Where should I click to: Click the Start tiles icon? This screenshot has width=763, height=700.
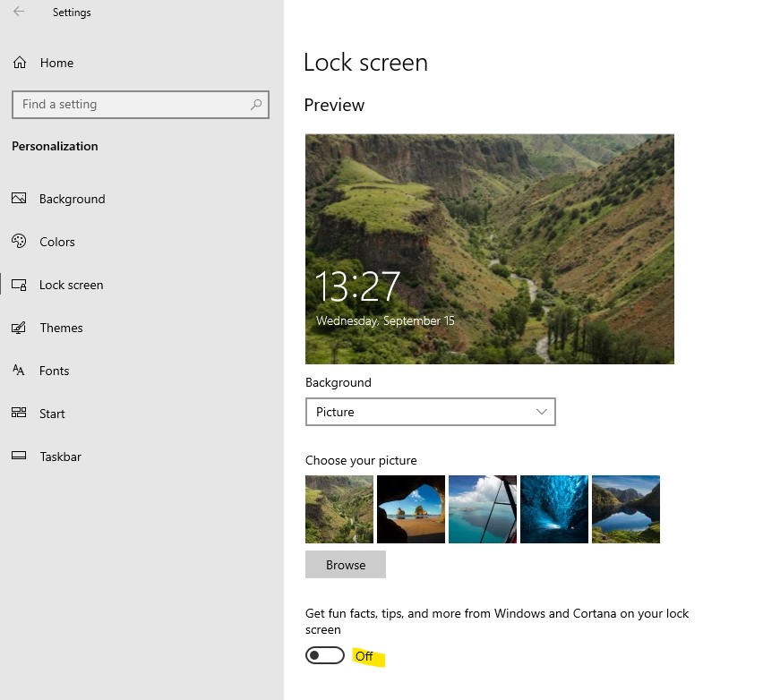coord(19,413)
